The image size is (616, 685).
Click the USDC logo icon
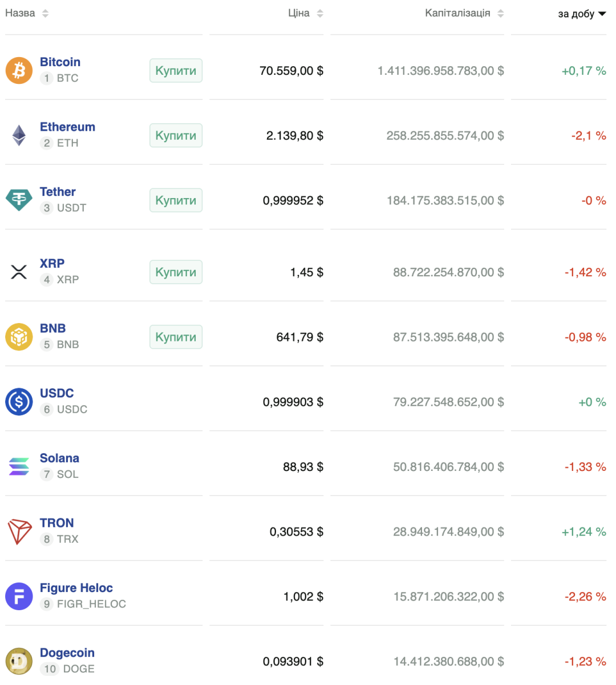click(x=19, y=402)
